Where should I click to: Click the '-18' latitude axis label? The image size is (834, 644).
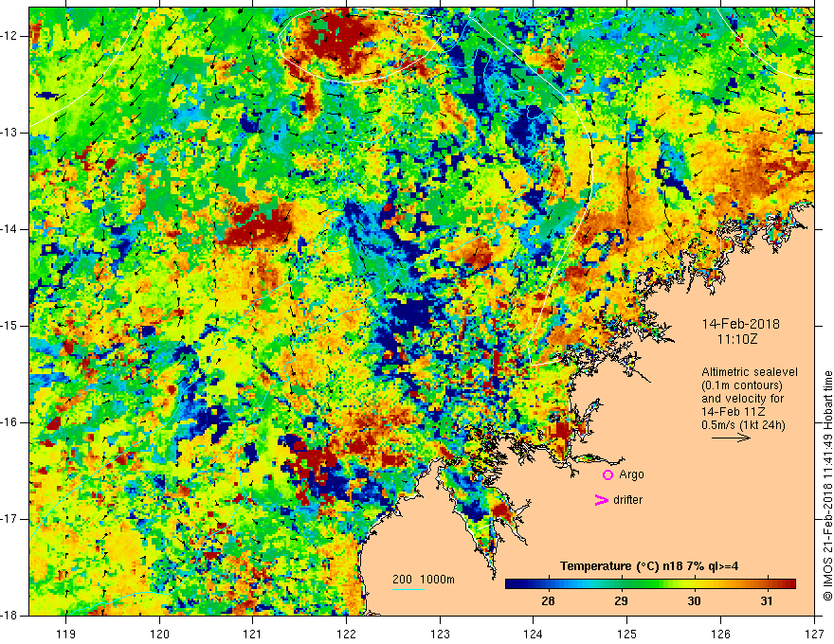pos(9,616)
